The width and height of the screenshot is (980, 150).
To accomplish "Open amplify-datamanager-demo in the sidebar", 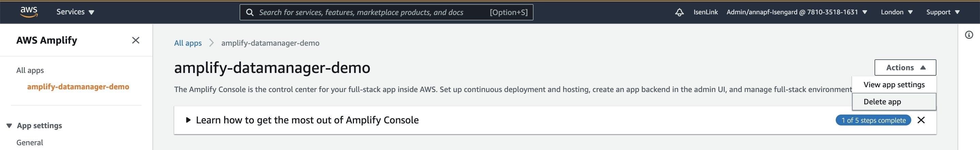I will pyautogui.click(x=78, y=87).
